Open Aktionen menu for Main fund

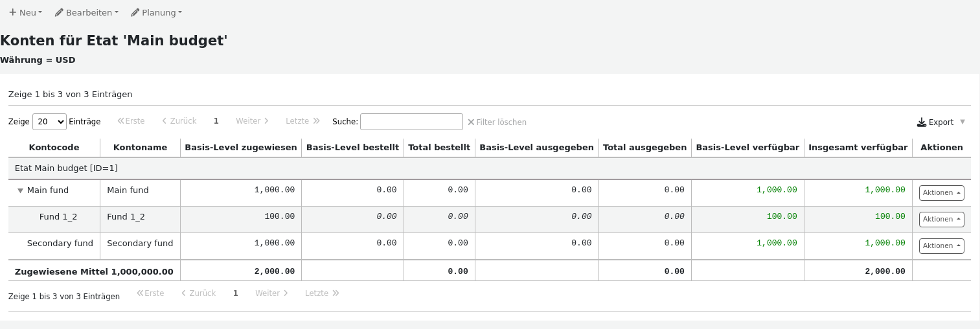pos(941,192)
